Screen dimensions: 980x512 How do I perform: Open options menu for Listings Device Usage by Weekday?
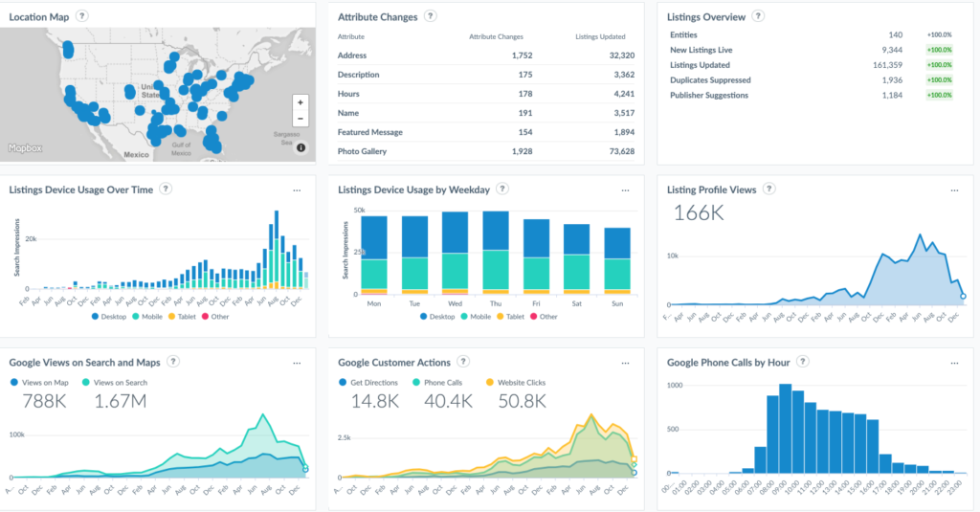click(626, 190)
